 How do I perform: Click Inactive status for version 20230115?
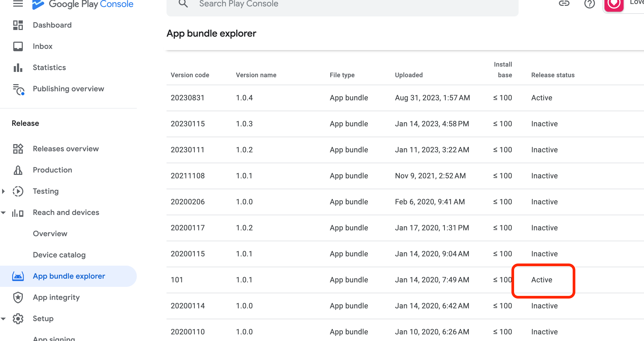544,124
